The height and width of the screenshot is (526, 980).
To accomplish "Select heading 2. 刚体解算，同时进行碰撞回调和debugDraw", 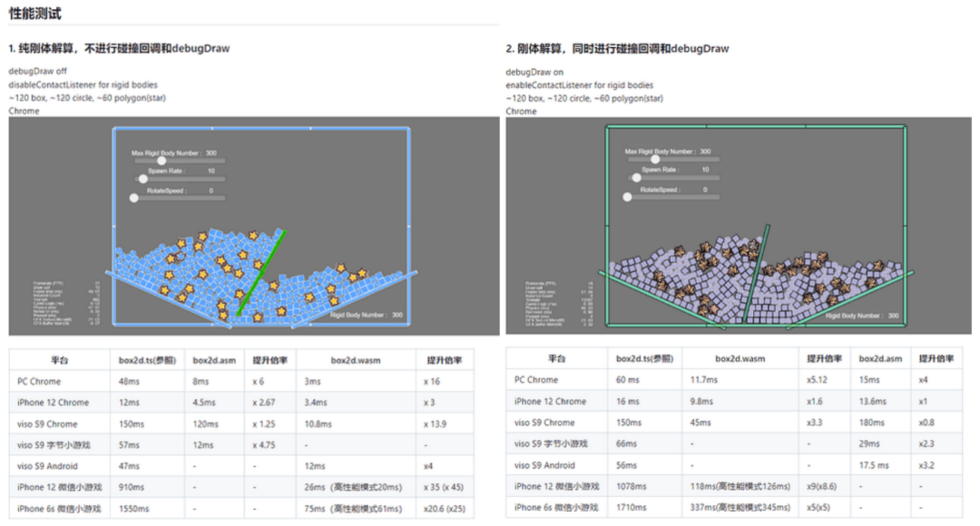I will (617, 48).
